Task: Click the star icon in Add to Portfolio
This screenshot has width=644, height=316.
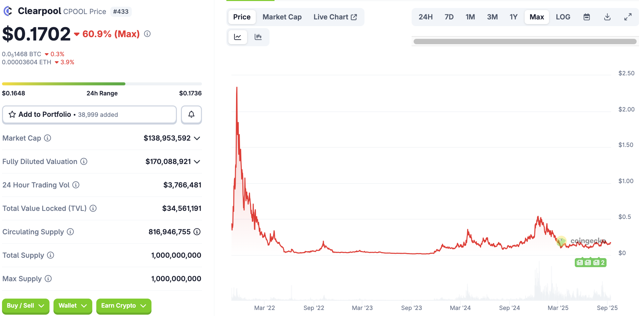Action: [x=12, y=114]
